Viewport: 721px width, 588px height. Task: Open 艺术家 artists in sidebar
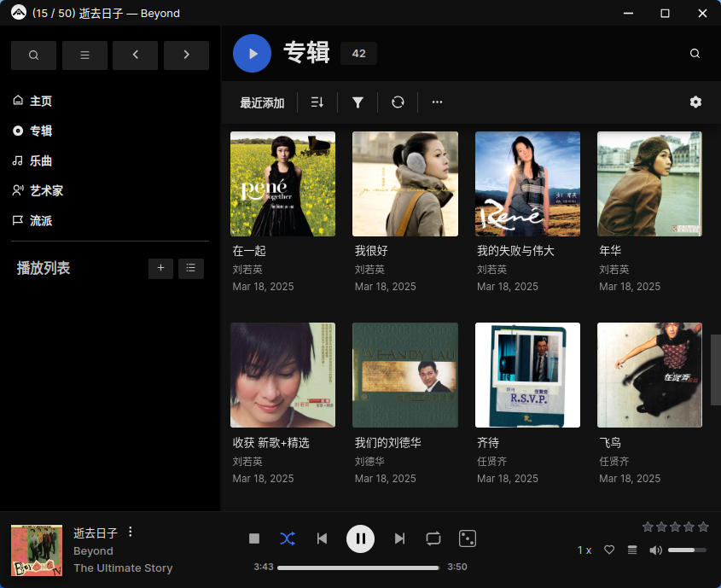point(38,190)
